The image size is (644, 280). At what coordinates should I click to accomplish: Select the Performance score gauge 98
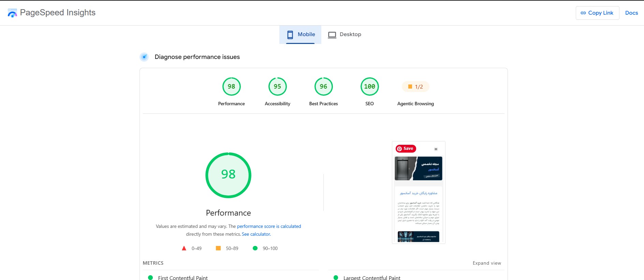231,87
